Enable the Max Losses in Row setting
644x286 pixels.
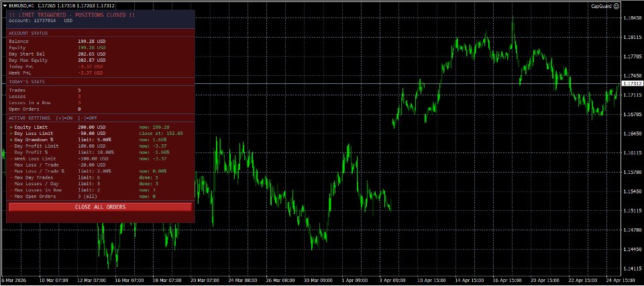11,190
